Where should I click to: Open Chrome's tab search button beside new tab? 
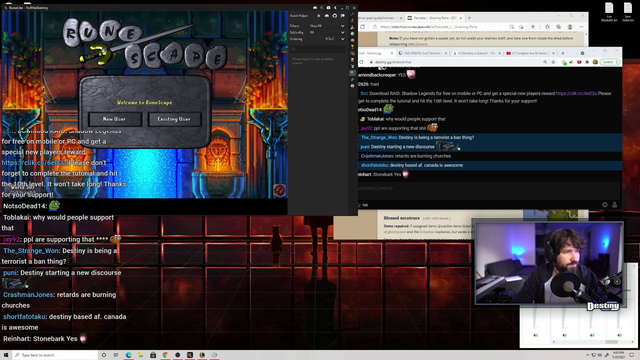pos(582,53)
